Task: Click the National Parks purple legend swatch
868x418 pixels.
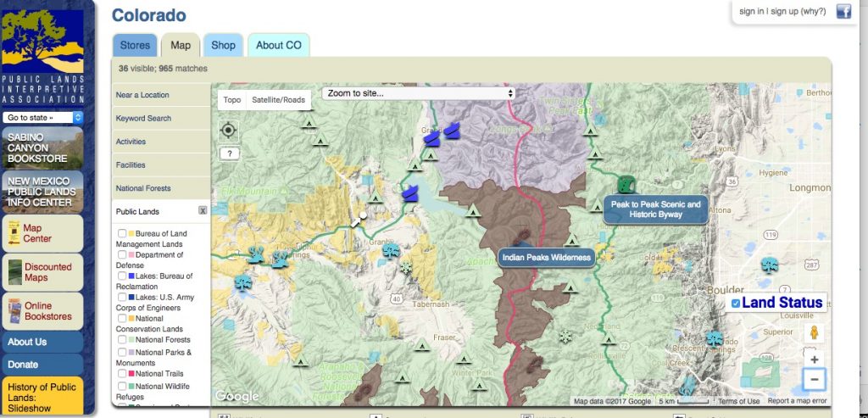Action: [131, 353]
